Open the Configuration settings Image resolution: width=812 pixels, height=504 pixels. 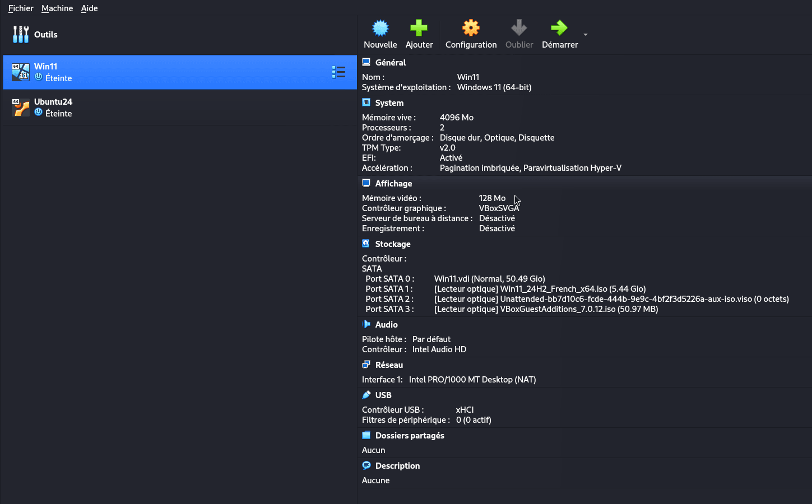pyautogui.click(x=471, y=34)
